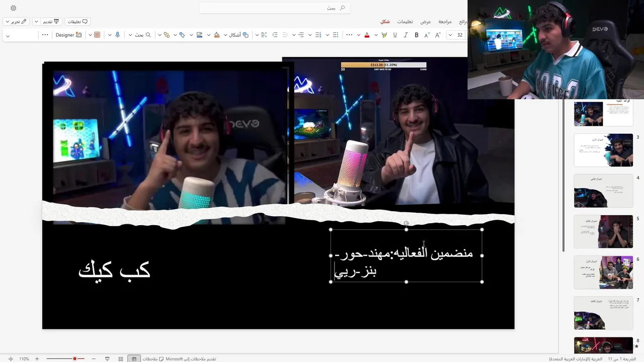This screenshot has height=362, width=644.
Task: Expand the تقديم present options arrow
Action: click(x=36, y=22)
